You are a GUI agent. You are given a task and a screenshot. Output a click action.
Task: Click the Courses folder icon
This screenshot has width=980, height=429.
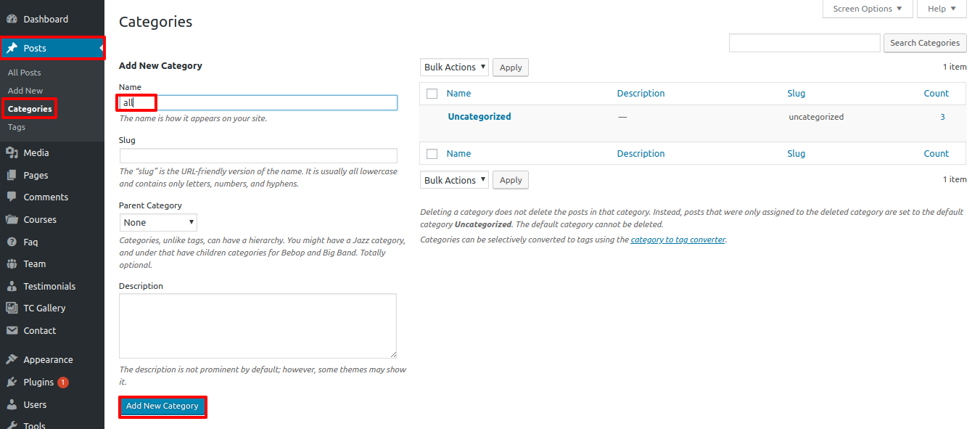12,220
